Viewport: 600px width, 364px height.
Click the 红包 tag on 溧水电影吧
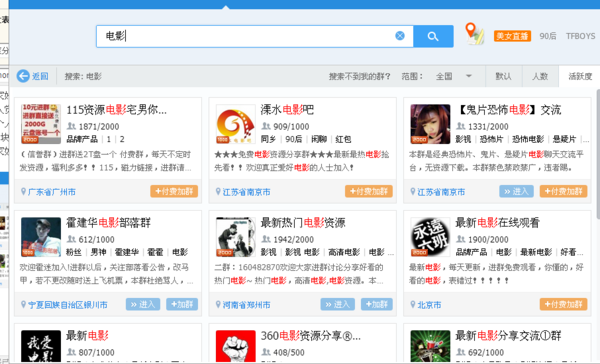coord(343,139)
